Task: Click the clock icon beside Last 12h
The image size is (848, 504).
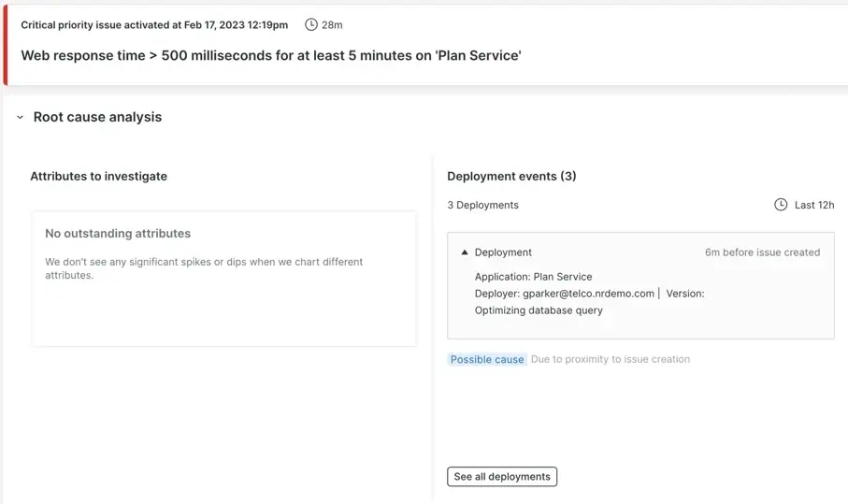Action: click(x=781, y=205)
